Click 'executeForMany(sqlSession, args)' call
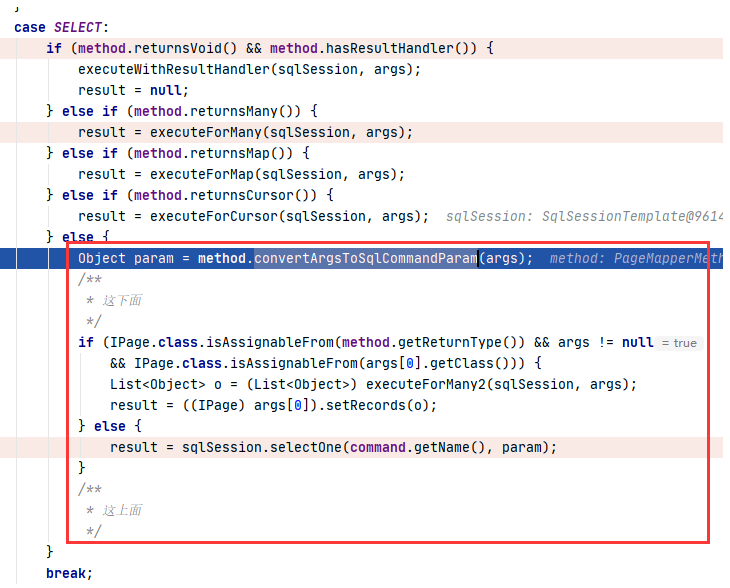 [277, 132]
